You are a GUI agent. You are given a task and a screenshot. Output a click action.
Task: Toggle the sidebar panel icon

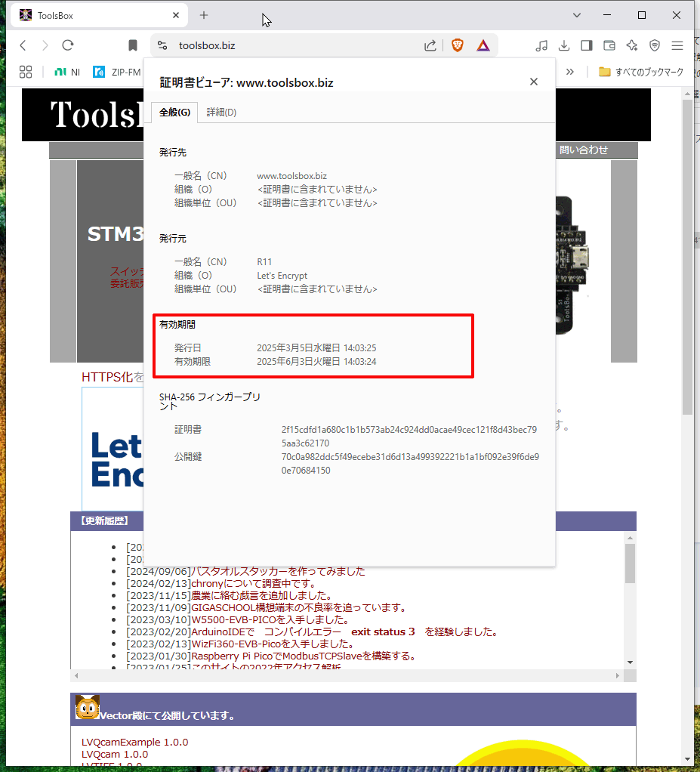[587, 46]
